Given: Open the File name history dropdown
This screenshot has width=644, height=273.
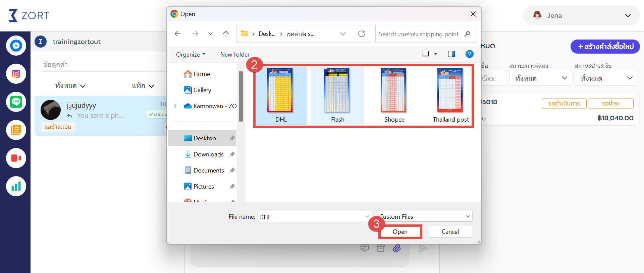Looking at the screenshot, I should click(367, 216).
